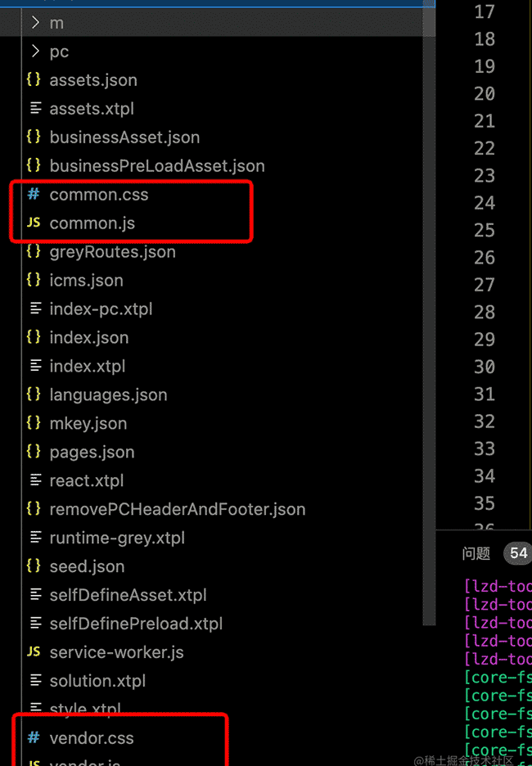Click line number 24 in editor gutter

(x=485, y=203)
